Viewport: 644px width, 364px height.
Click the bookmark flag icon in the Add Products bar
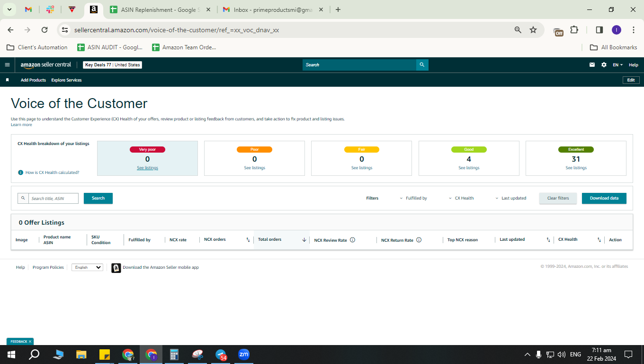7,80
